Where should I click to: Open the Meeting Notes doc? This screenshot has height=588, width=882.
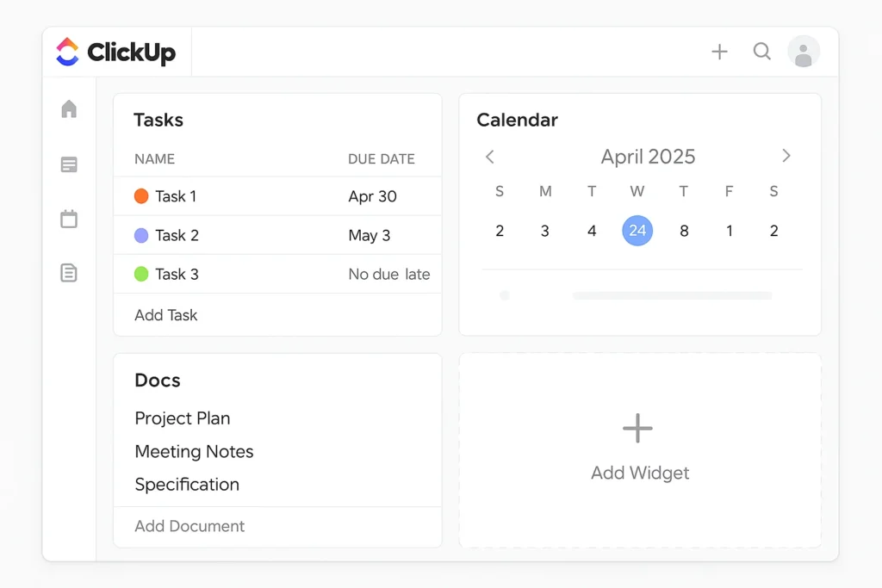194,452
